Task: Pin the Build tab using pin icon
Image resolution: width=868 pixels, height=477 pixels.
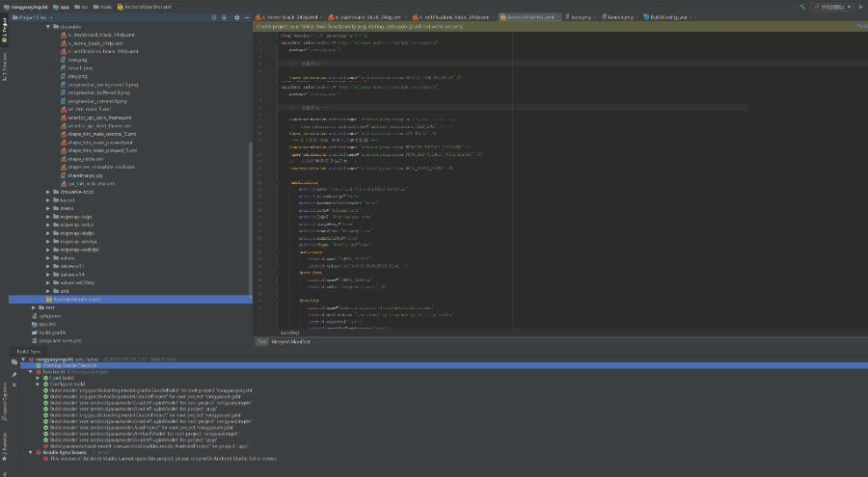Action: [x=14, y=373]
